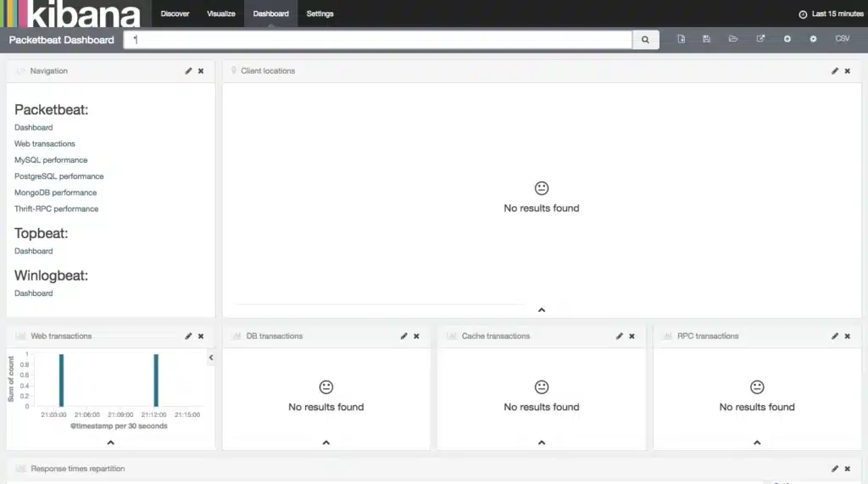Click the Client locations panel title

coord(267,71)
